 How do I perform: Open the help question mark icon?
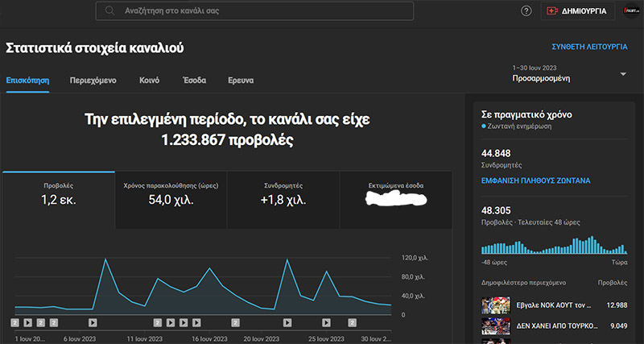526,11
